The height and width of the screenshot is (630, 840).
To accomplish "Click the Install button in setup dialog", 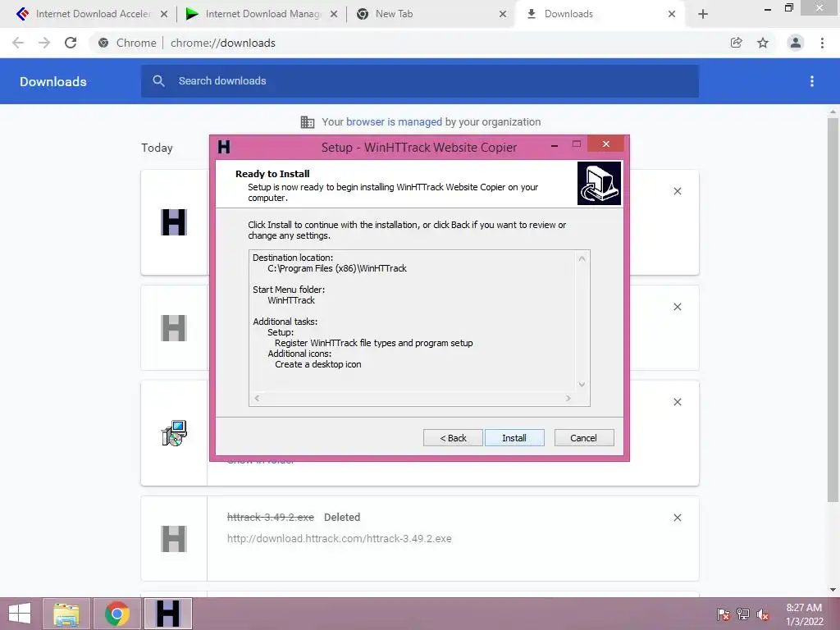I will [x=514, y=438].
